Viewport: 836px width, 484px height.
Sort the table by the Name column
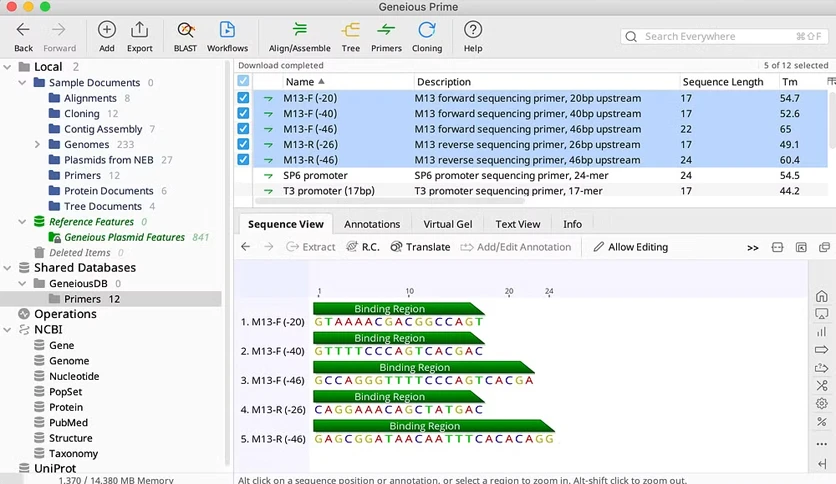coord(347,82)
